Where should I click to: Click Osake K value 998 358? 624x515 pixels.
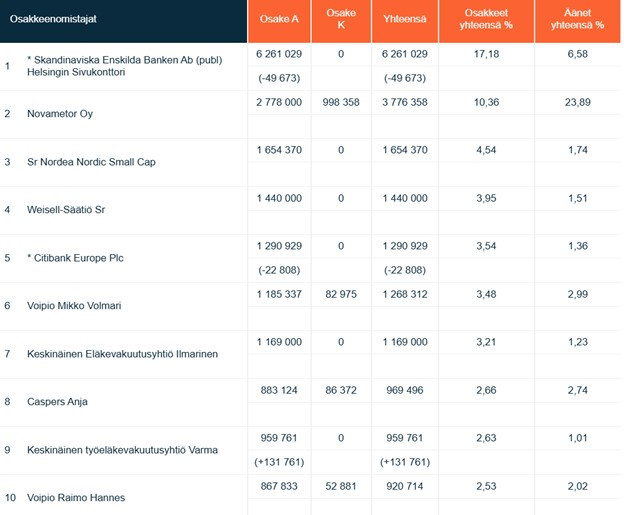point(341,102)
